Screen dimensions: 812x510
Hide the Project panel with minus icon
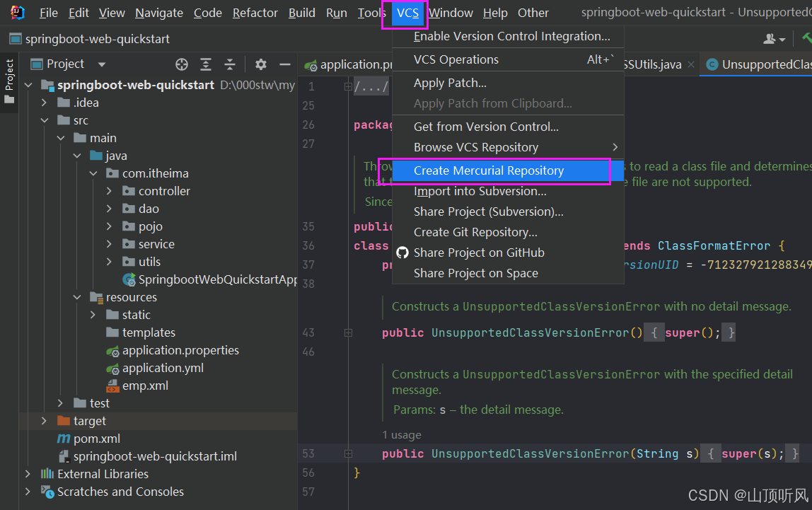[285, 64]
